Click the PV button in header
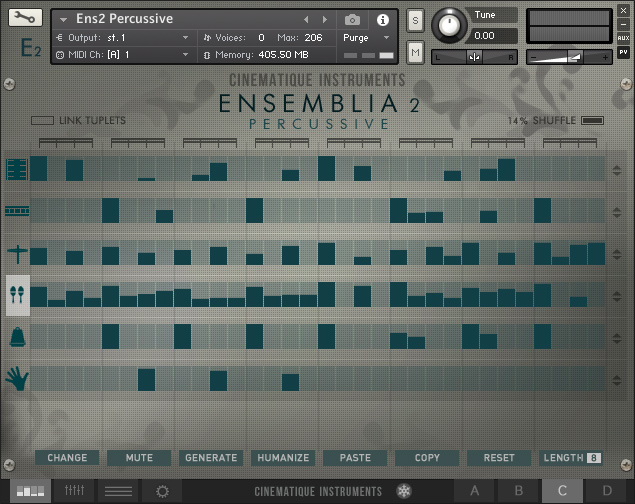Screen dimensions: 635x504 [623, 52]
